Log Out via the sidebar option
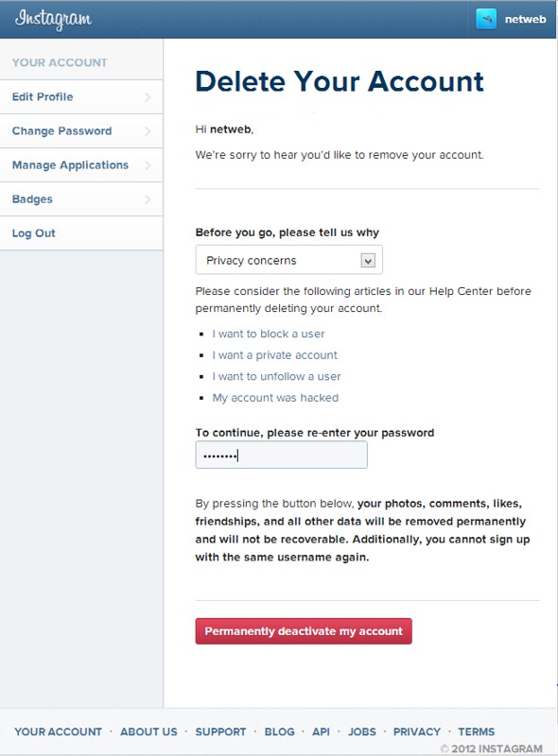 click(35, 232)
